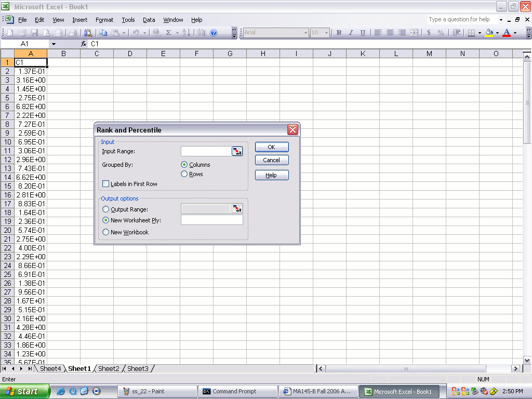
Task: Expand the font name dropdown
Action: click(305, 33)
